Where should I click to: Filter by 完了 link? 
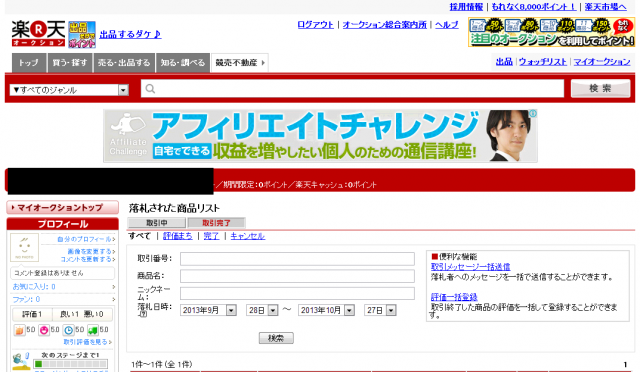point(211,236)
